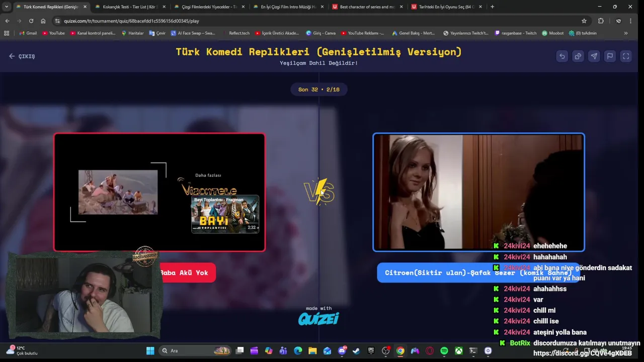
Task: Open Spotify from taskbar
Action: click(x=444, y=351)
